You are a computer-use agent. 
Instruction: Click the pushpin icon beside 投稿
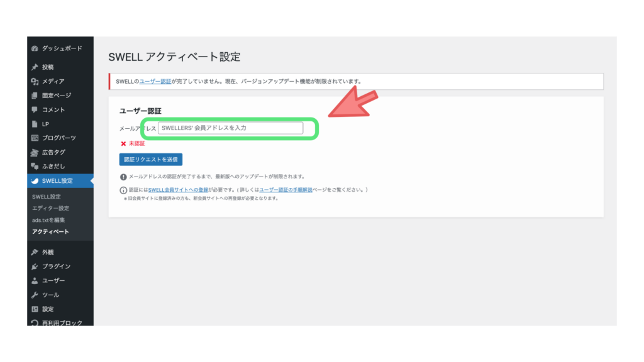click(x=35, y=67)
